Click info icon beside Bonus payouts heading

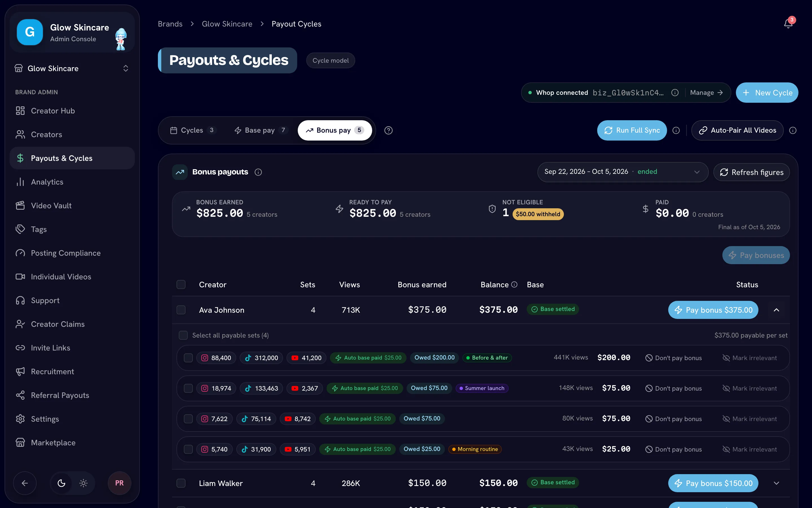pyautogui.click(x=258, y=172)
